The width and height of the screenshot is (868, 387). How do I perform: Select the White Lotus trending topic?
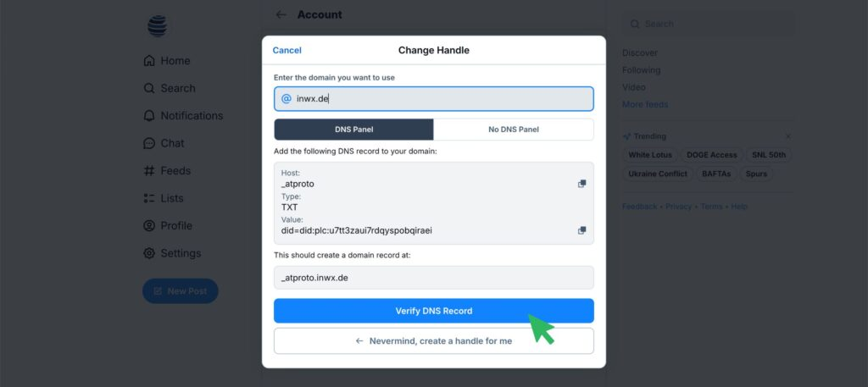[651, 155]
